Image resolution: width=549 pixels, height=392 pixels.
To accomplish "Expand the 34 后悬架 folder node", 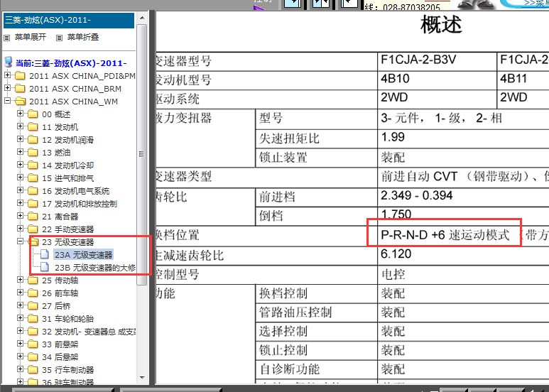I will pos(21,356).
